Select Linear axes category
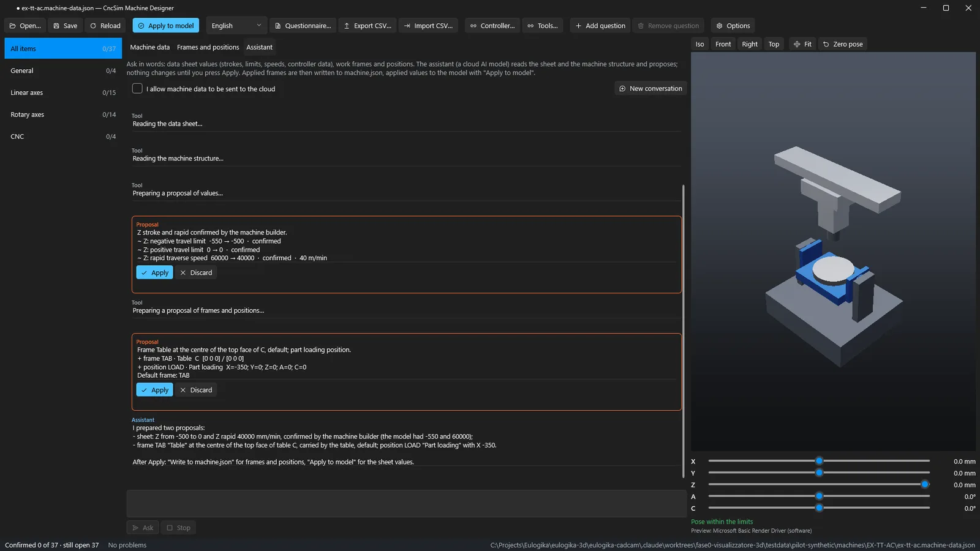This screenshot has width=980, height=551. click(63, 92)
